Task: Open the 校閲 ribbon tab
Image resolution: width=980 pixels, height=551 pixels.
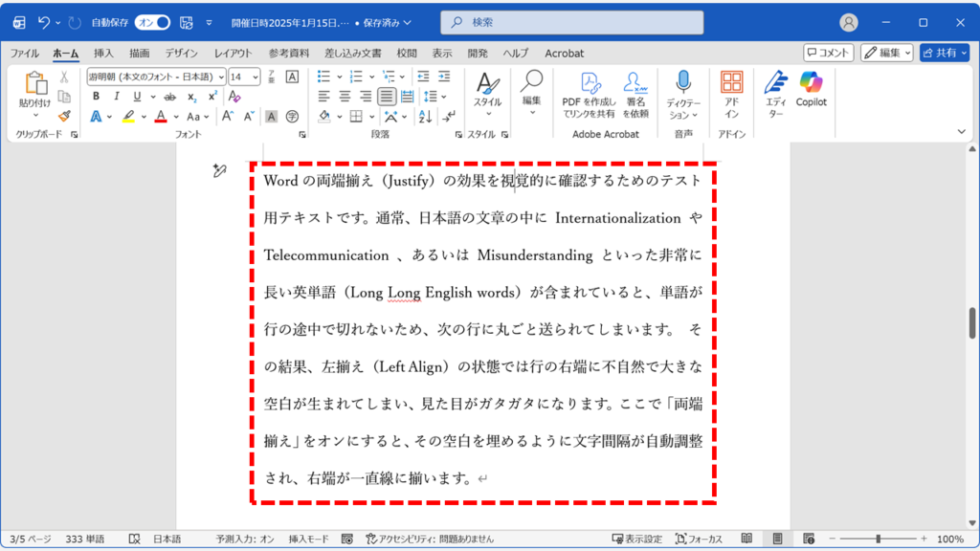Action: [x=407, y=54]
